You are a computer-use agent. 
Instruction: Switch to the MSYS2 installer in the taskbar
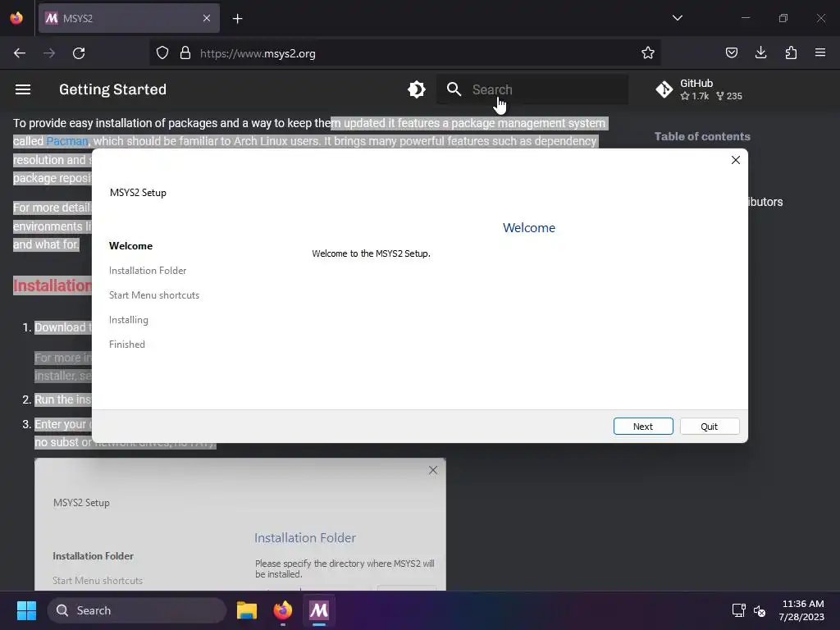coord(319,610)
